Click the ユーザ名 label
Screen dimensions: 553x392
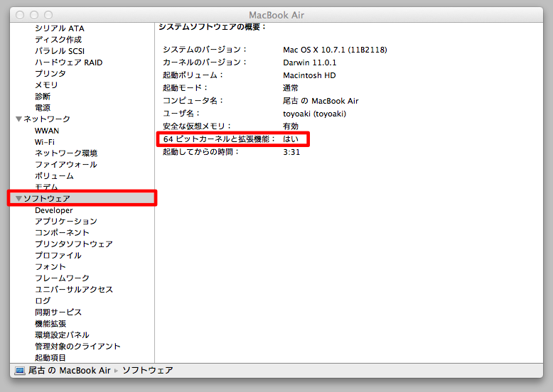[x=182, y=114]
